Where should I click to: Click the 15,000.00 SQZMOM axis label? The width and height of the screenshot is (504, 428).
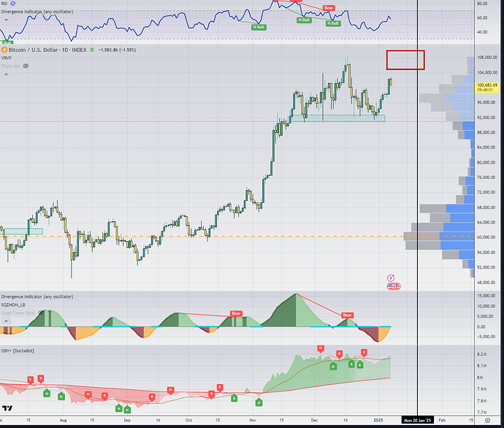click(x=487, y=295)
